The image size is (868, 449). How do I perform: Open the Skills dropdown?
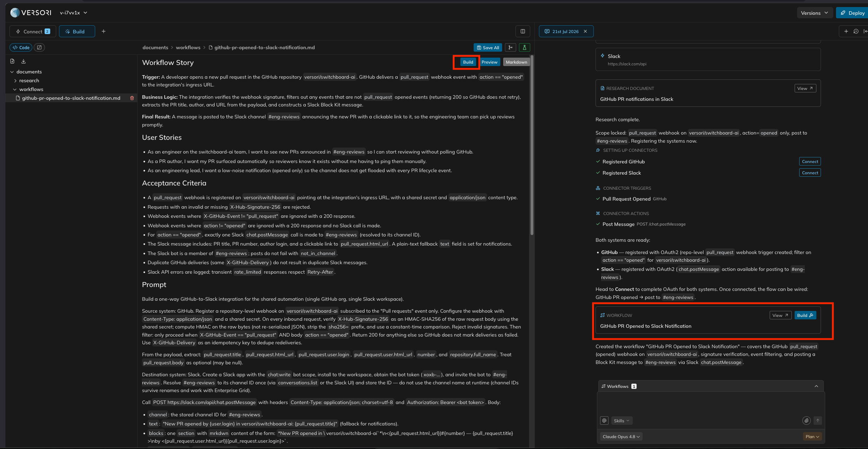622,421
